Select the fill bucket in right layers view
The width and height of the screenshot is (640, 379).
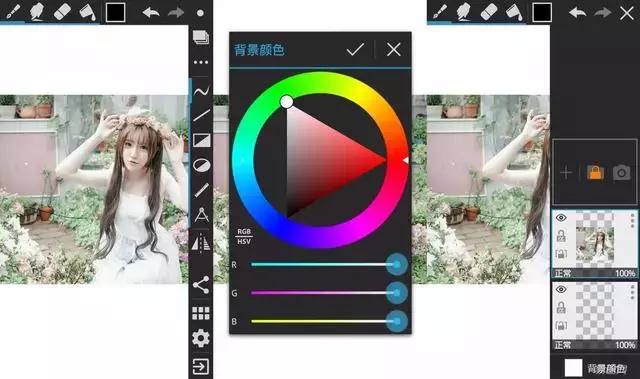point(514,12)
